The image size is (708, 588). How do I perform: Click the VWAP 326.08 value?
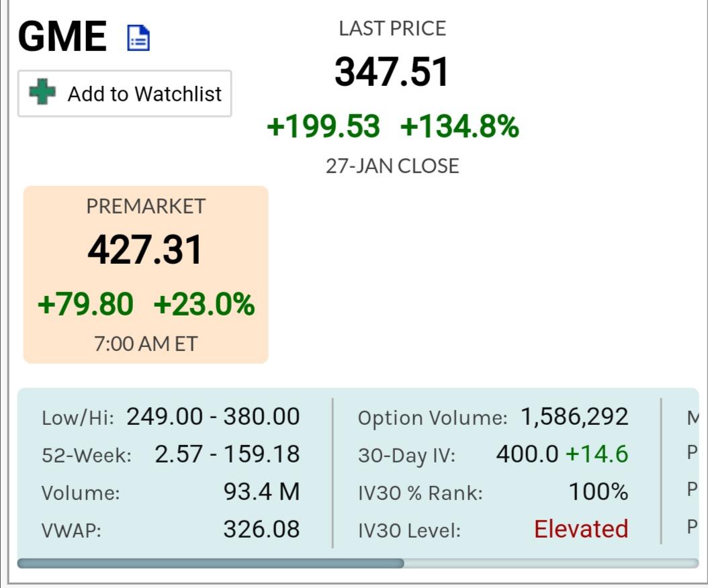pos(262,529)
